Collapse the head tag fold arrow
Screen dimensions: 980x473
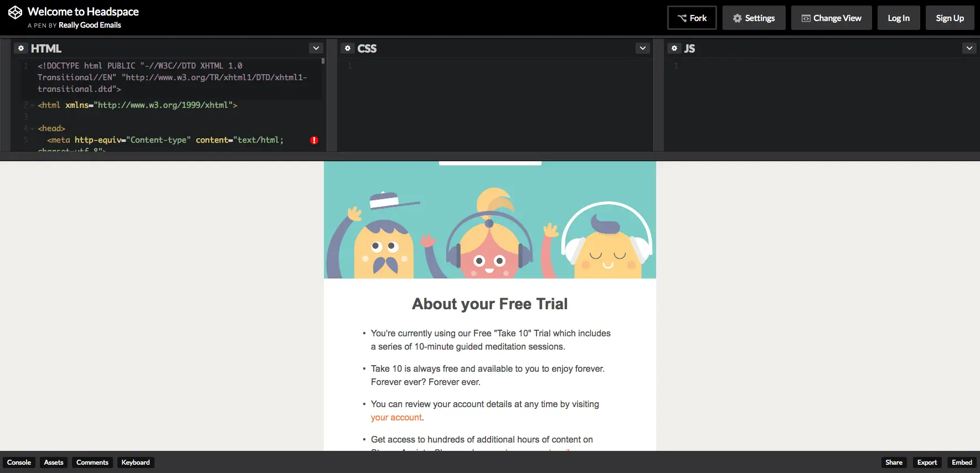coord(32,128)
